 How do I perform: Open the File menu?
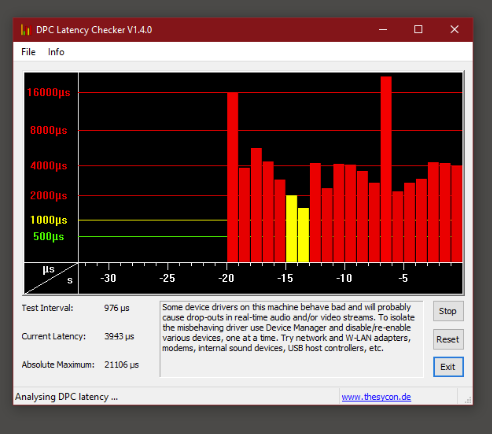(x=28, y=52)
